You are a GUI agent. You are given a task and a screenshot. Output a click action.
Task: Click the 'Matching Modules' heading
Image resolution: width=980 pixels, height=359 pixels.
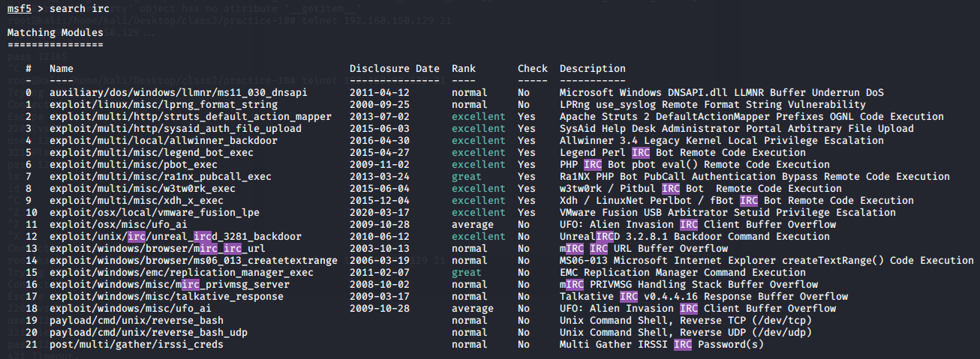click(56, 33)
